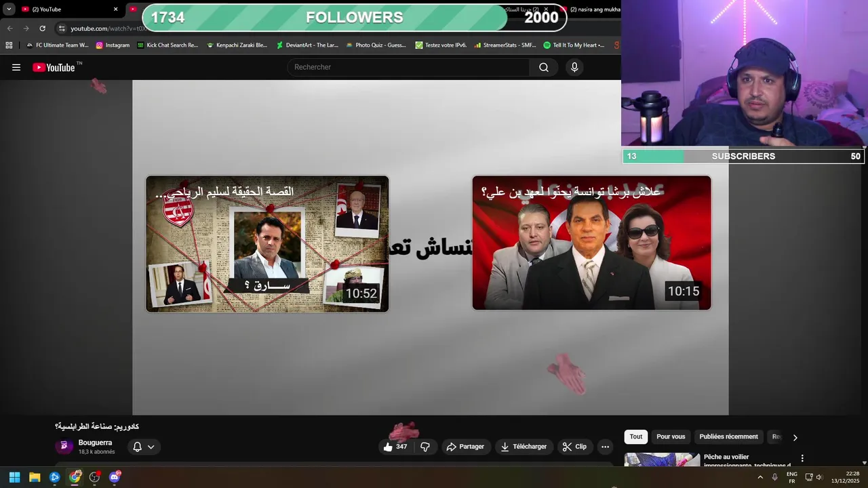
Task: Select the Pour vous filter chip
Action: point(671,437)
